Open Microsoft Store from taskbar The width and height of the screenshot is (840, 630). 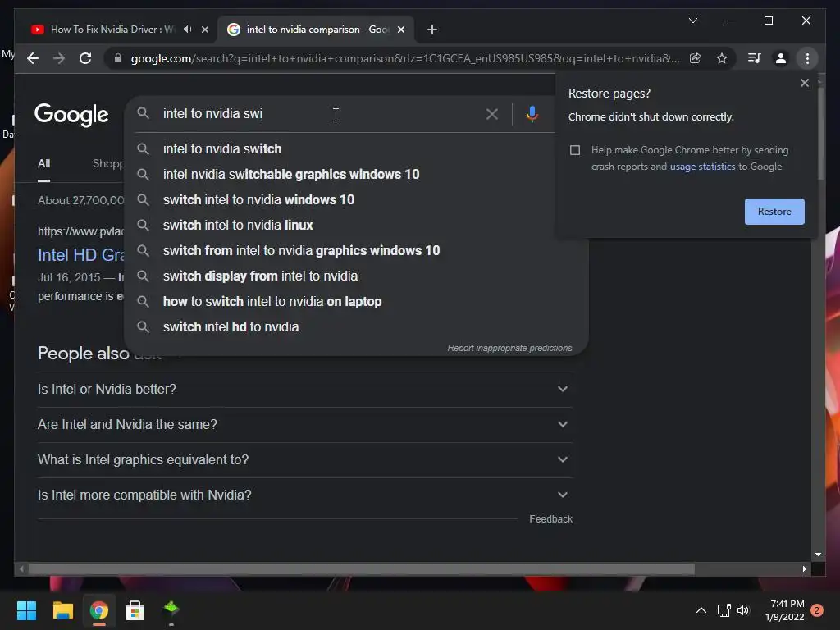coord(135,610)
